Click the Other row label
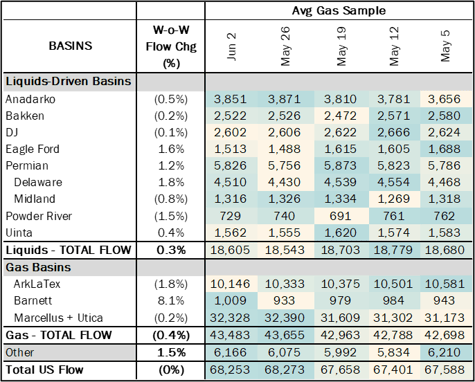475x382 pixels. 20,353
